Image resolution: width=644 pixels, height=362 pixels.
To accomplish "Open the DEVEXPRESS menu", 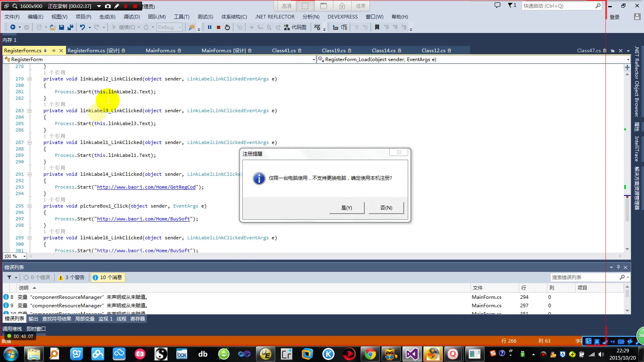I will (x=343, y=16).
